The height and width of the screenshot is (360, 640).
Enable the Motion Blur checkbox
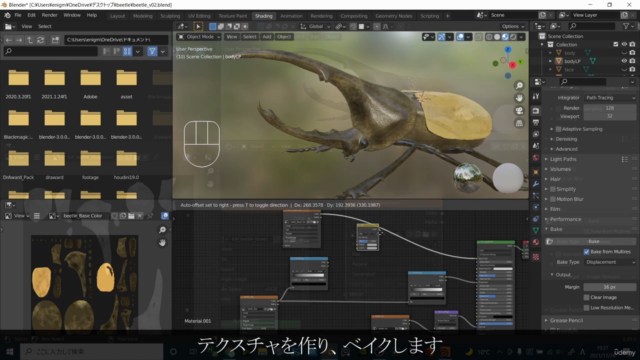[x=553, y=199]
